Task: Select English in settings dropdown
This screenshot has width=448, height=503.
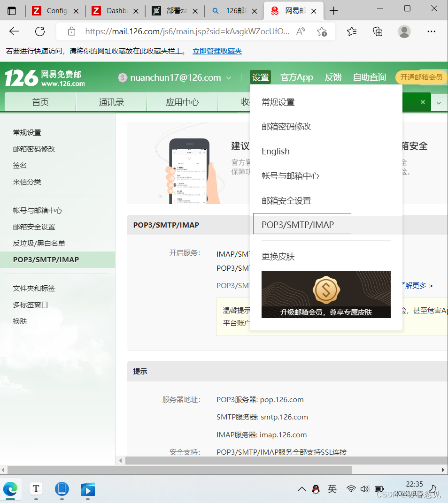Action: 276,151
